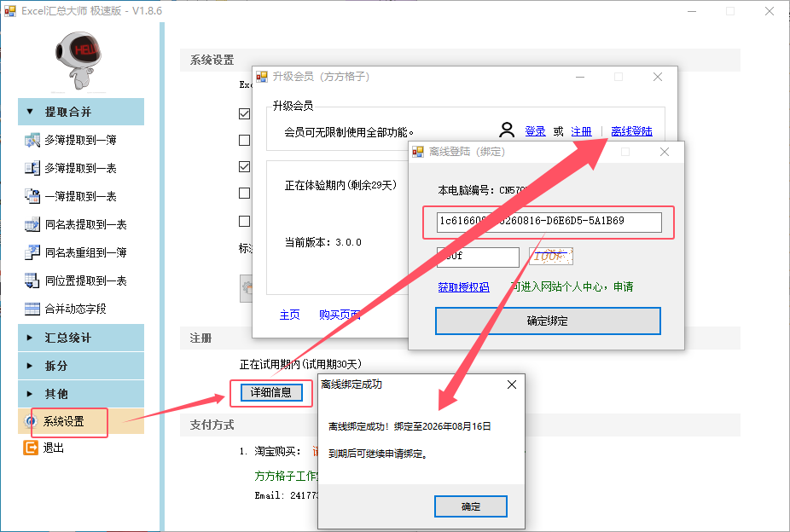Expand the 汇总统计 section
Viewport: 790px width, 532px height.
pyautogui.click(x=80, y=338)
